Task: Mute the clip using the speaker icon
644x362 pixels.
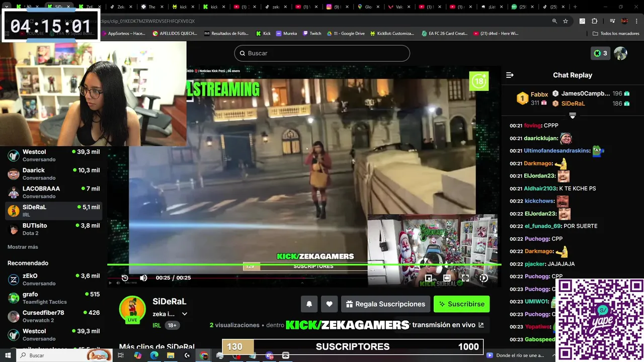Action: pyautogui.click(x=143, y=278)
